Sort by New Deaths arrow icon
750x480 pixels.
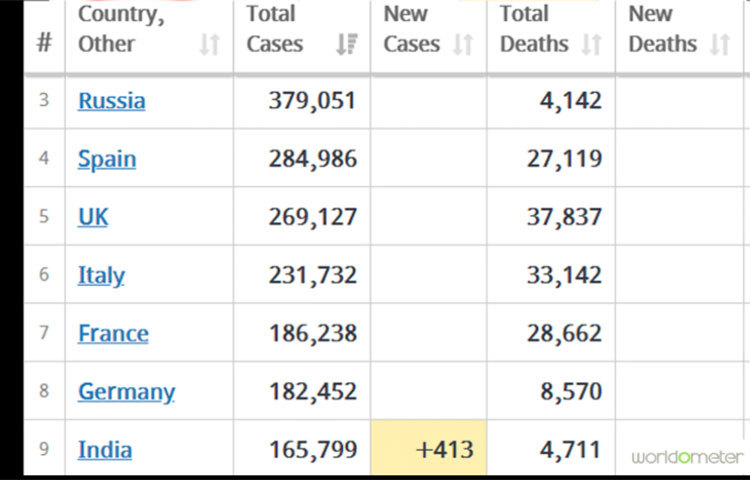coord(720,44)
